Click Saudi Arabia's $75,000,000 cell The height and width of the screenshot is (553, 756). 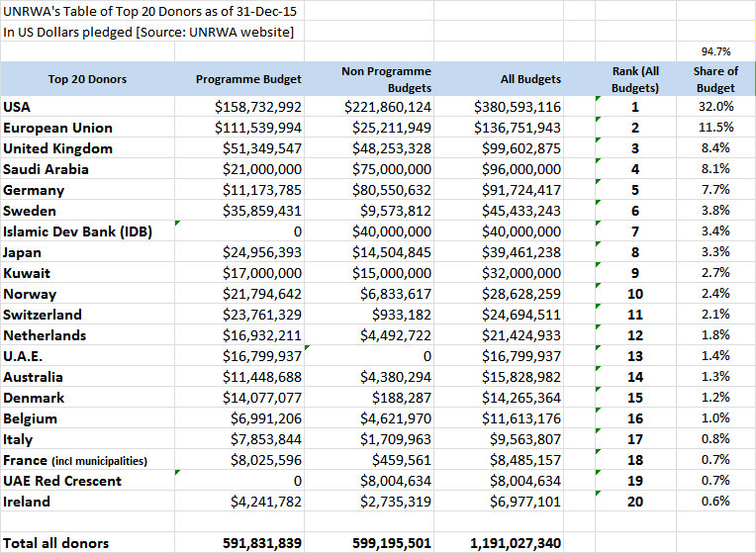369,169
